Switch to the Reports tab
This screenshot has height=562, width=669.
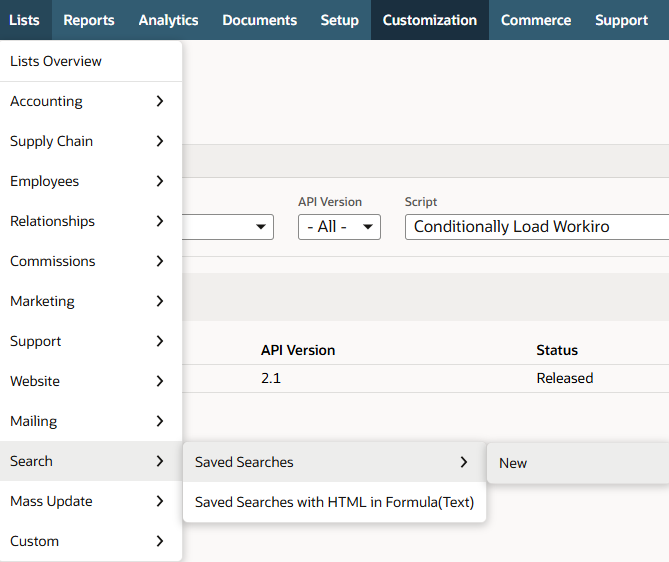(x=89, y=20)
